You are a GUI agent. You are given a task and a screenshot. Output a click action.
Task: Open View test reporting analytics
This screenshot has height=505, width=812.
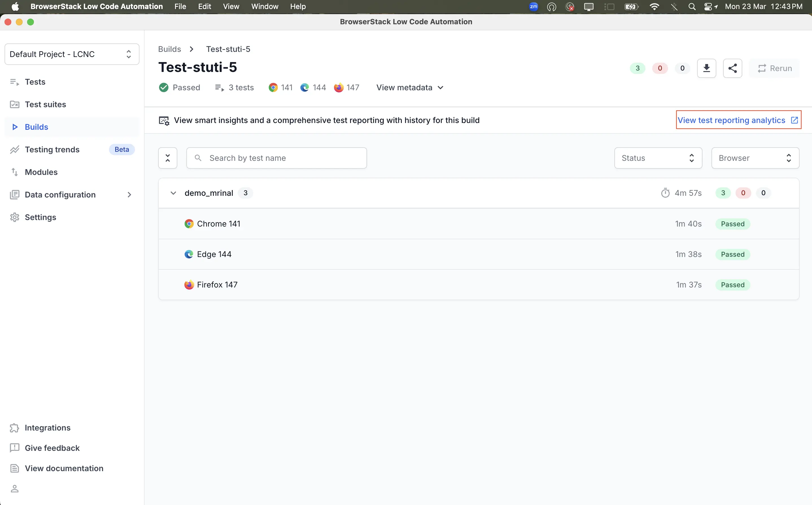(732, 120)
